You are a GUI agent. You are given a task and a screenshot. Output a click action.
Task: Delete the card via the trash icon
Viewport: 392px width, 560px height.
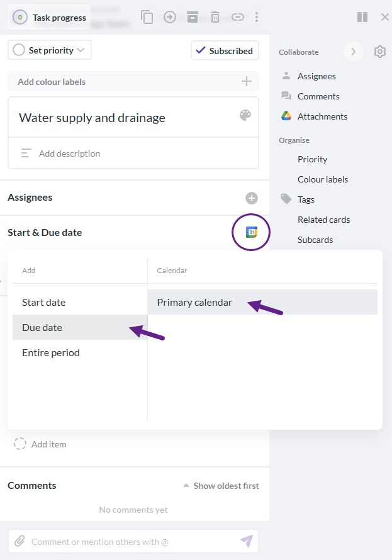click(215, 18)
